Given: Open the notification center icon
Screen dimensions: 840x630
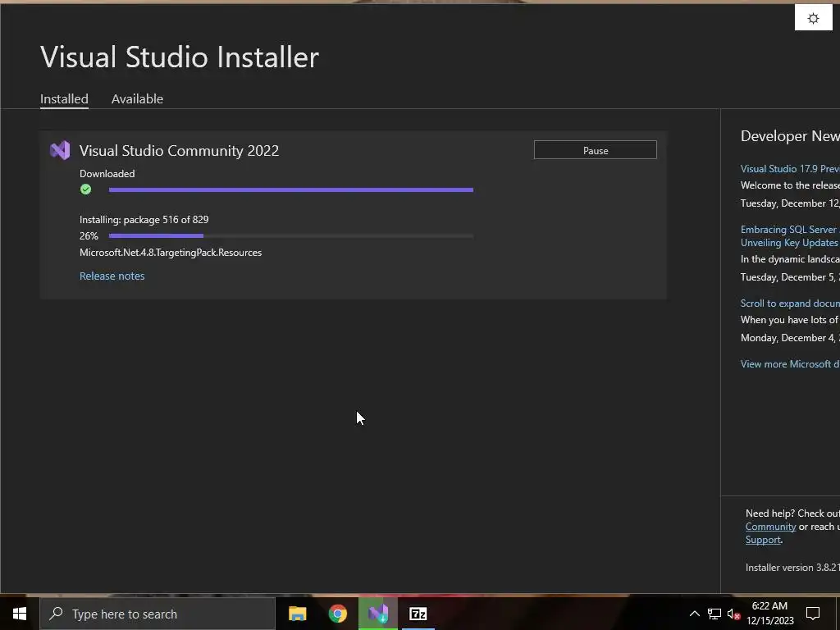Looking at the screenshot, I should click(x=813, y=614).
